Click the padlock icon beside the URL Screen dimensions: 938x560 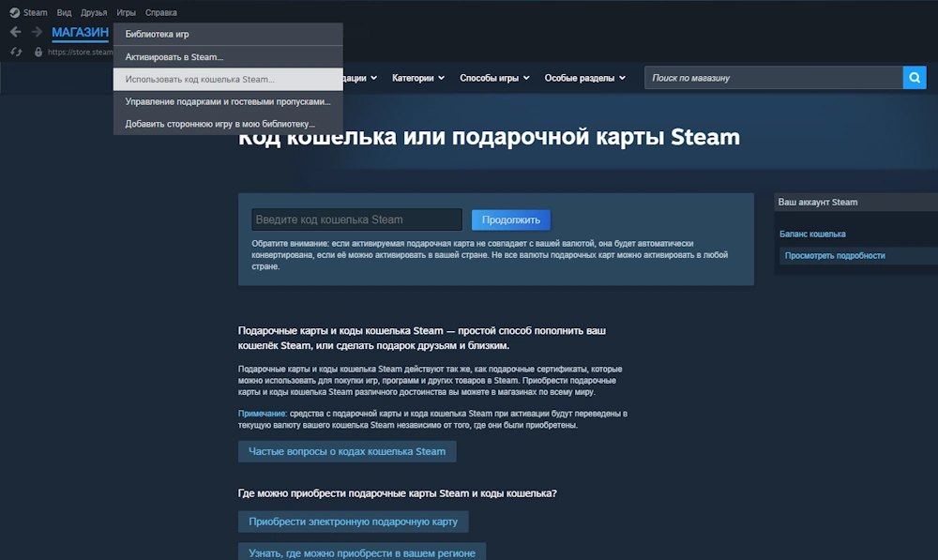[x=38, y=53]
